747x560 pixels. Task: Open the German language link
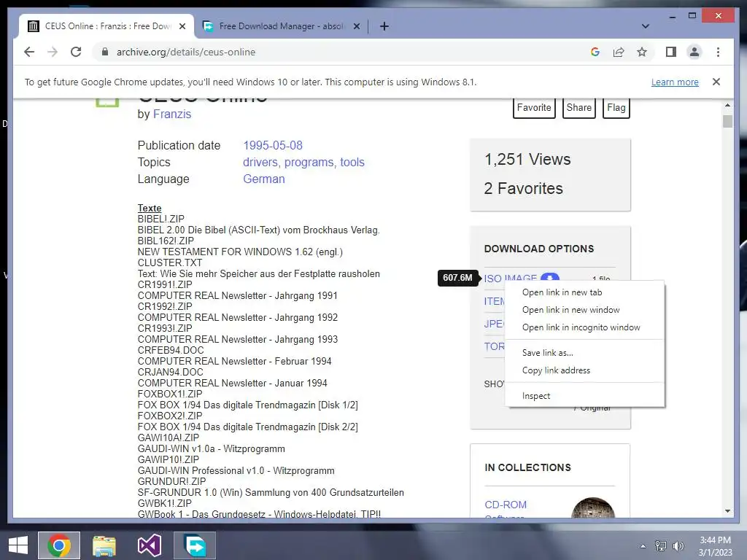pyautogui.click(x=264, y=179)
